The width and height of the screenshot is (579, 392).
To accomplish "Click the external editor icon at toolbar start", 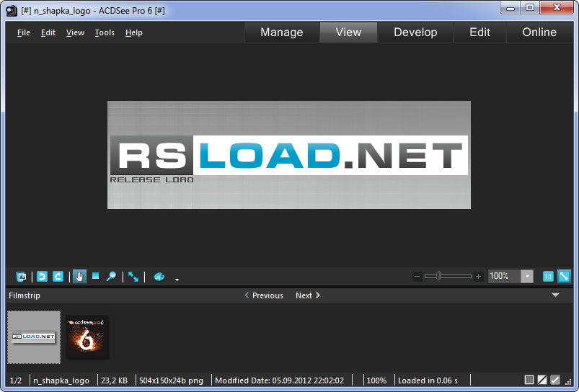I will [22, 277].
